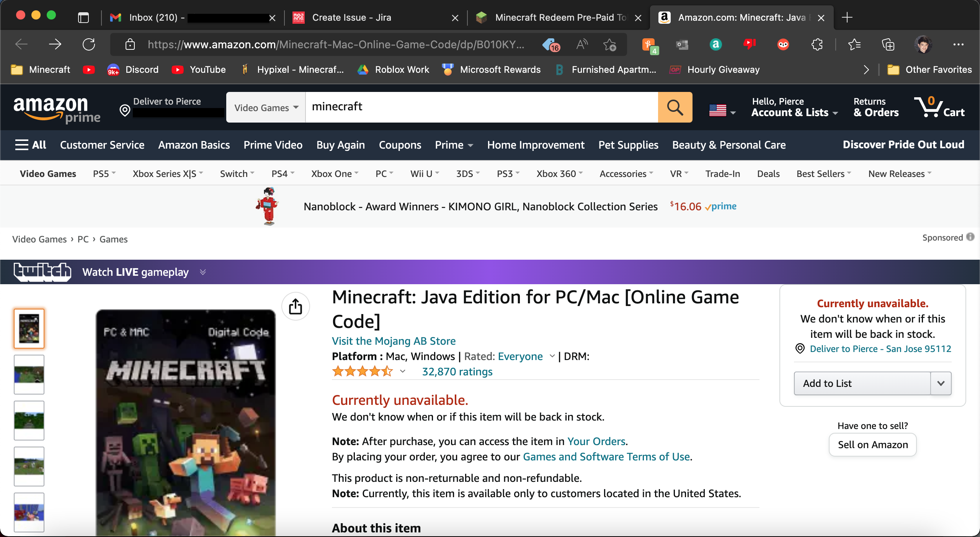This screenshot has width=980, height=537.
Task: Open the Video Games search category dropdown
Action: (x=266, y=108)
